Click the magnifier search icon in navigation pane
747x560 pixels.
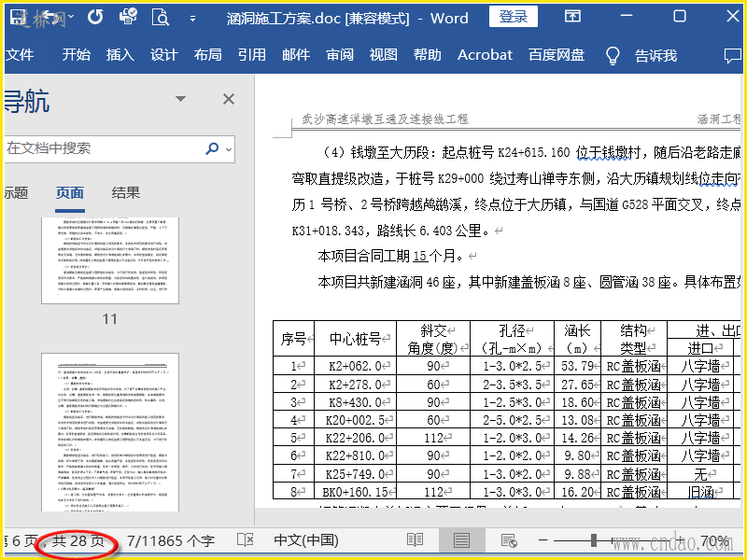213,148
